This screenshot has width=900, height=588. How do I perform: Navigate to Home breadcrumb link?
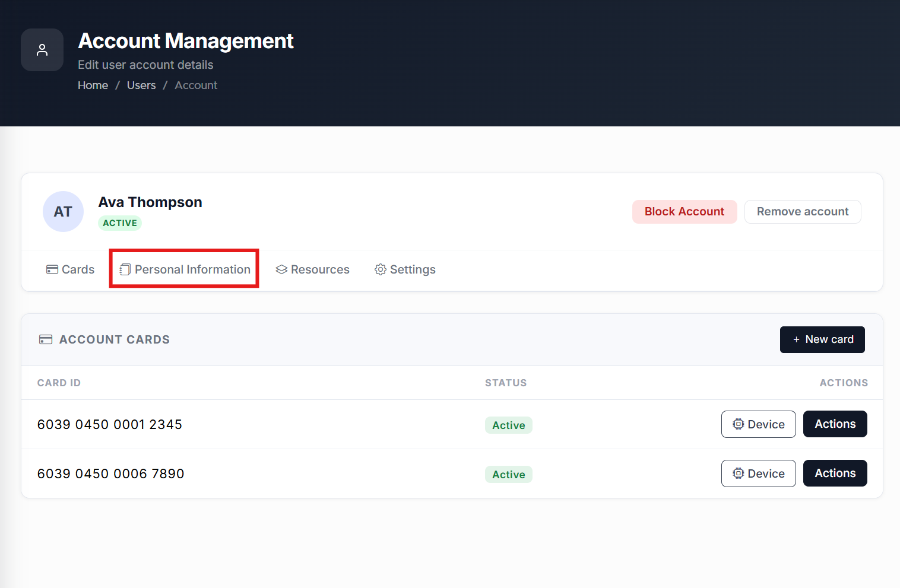pyautogui.click(x=93, y=85)
